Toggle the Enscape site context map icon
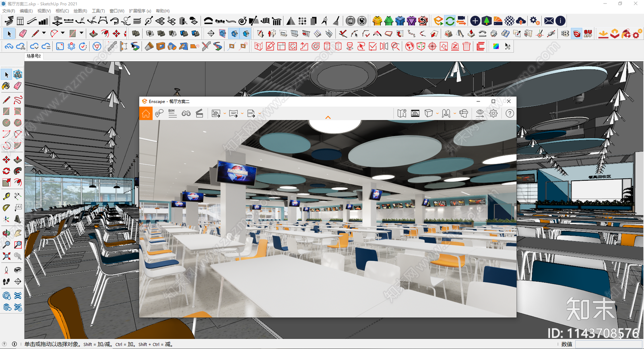The height and width of the screenshot is (349, 644). pos(402,114)
